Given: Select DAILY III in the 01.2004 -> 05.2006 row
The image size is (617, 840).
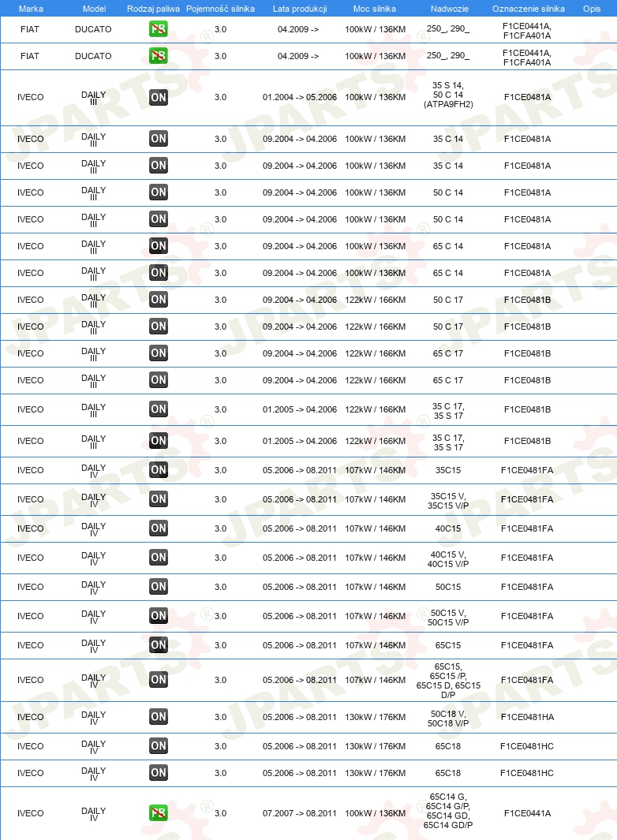Looking at the screenshot, I should click(94, 98).
